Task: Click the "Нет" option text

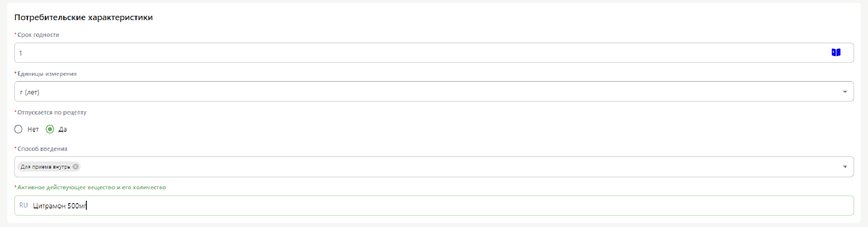Action: coord(33,129)
